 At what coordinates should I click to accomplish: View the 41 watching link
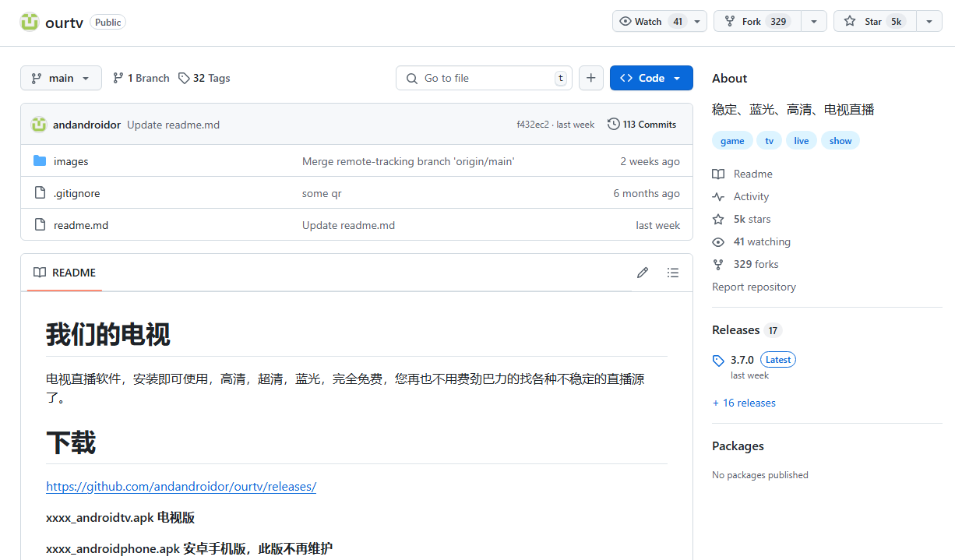pos(751,241)
